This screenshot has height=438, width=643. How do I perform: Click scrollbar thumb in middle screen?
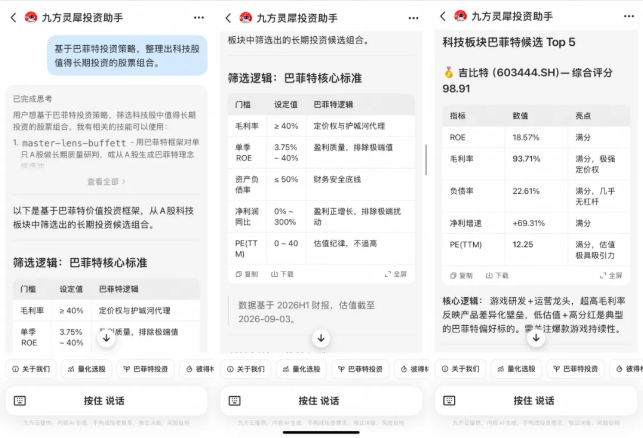click(x=426, y=160)
